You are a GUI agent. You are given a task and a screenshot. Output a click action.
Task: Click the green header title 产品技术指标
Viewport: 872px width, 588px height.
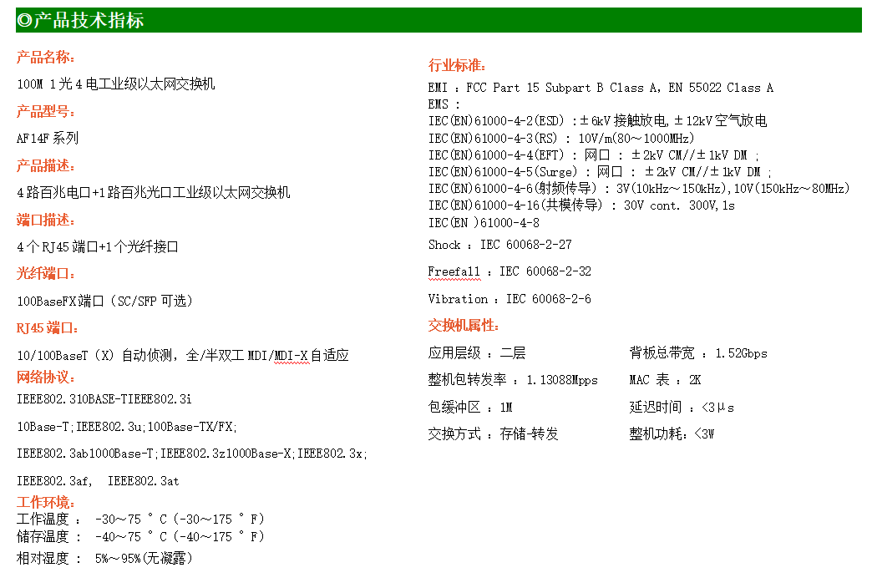click(x=89, y=21)
